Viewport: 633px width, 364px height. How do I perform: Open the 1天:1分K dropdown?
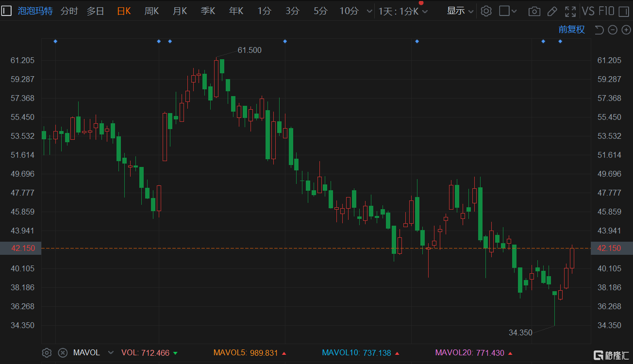coord(403,11)
